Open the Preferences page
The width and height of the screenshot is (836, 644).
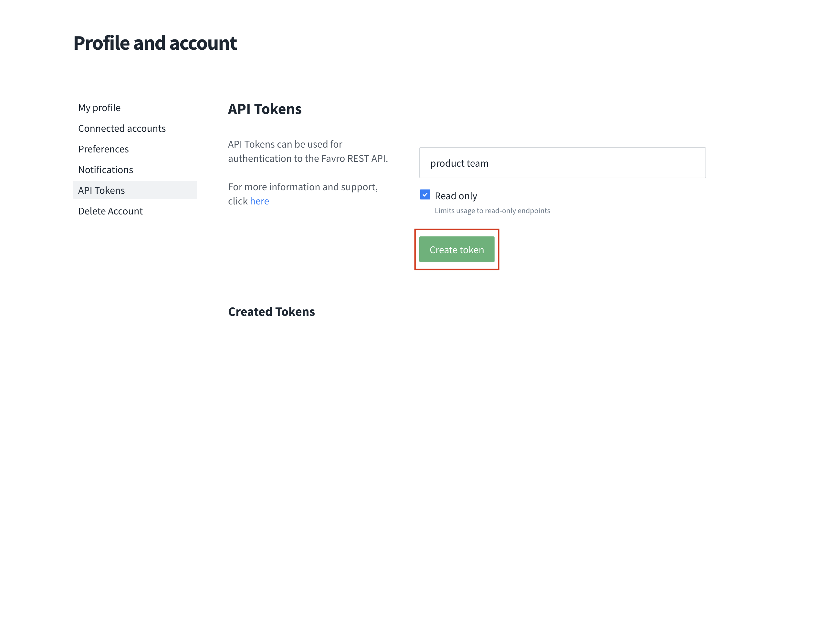(103, 149)
